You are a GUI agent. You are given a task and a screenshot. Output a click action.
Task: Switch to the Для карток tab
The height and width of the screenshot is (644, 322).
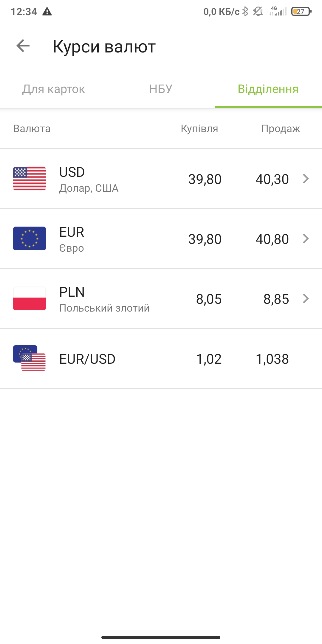54,89
